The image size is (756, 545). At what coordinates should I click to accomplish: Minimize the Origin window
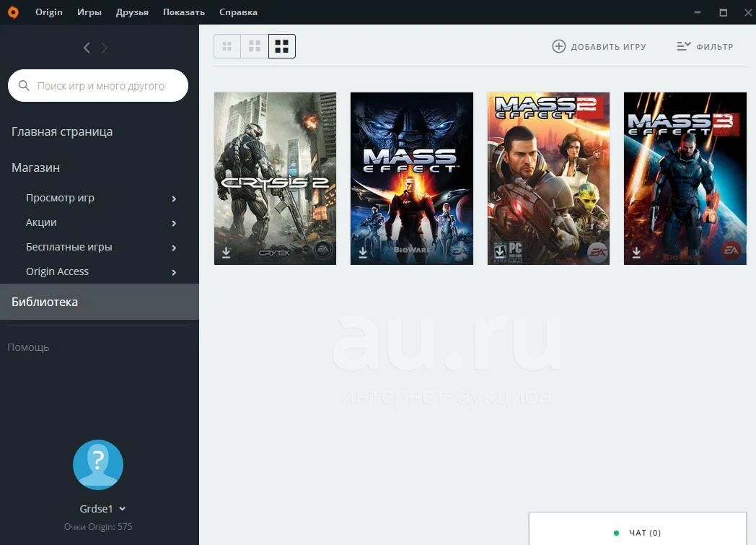(697, 12)
